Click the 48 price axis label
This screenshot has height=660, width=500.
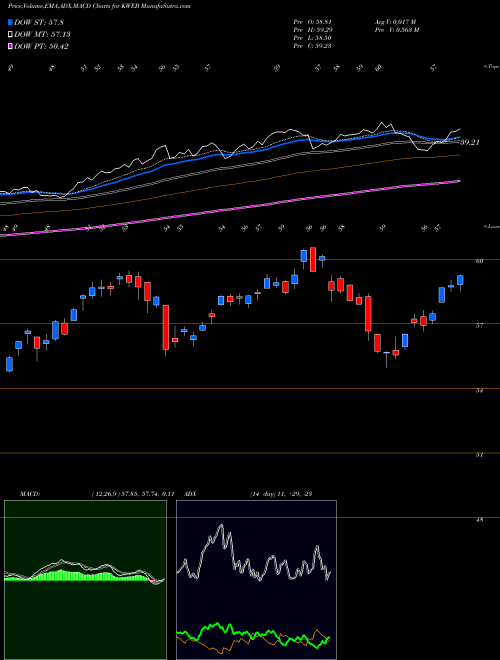(x=479, y=520)
